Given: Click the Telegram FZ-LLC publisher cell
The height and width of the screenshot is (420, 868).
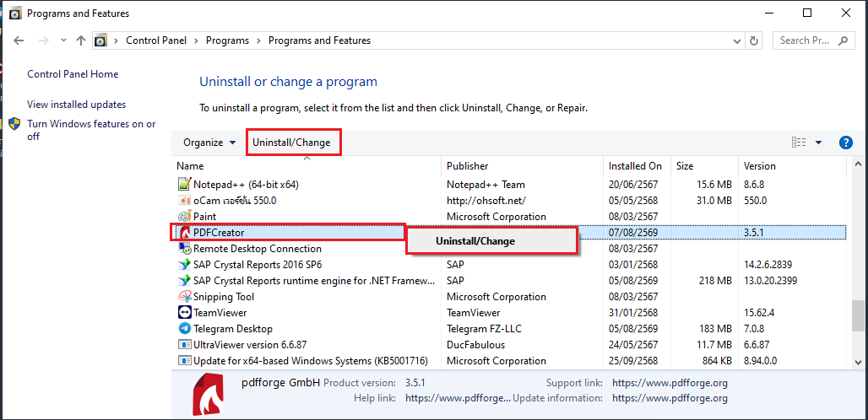Looking at the screenshot, I should click(484, 329).
